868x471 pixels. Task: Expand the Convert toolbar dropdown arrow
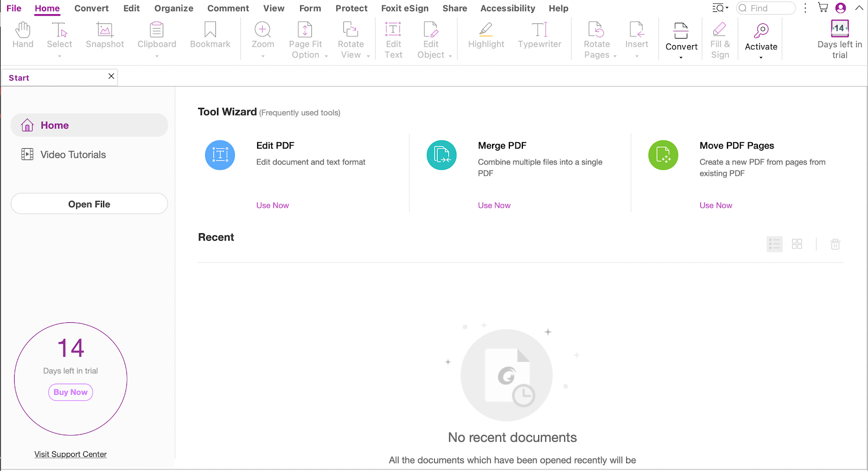coord(681,58)
